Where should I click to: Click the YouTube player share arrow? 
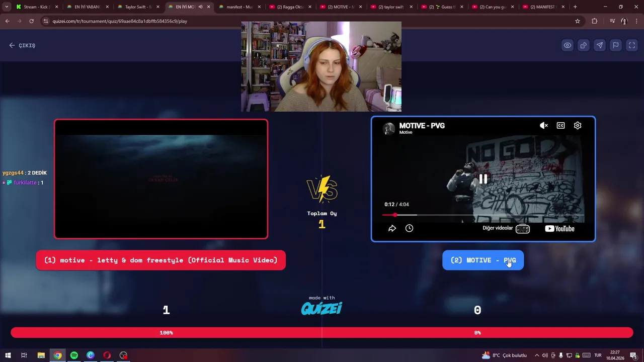pyautogui.click(x=392, y=228)
